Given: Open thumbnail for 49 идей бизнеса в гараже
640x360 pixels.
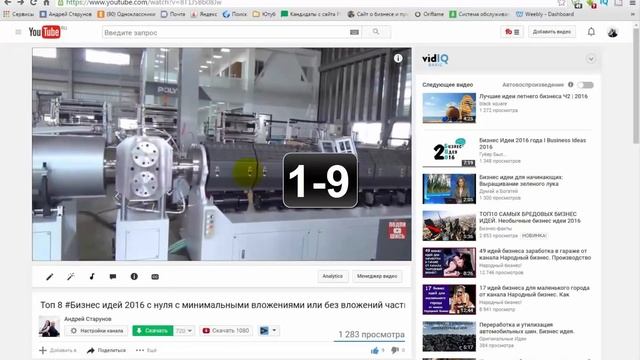Looking at the screenshot, I should [449, 262].
